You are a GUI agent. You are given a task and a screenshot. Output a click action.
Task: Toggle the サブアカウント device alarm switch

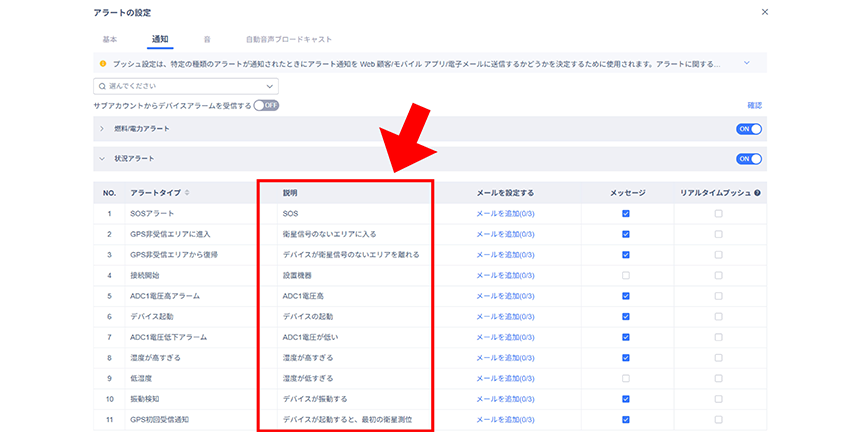[266, 105]
